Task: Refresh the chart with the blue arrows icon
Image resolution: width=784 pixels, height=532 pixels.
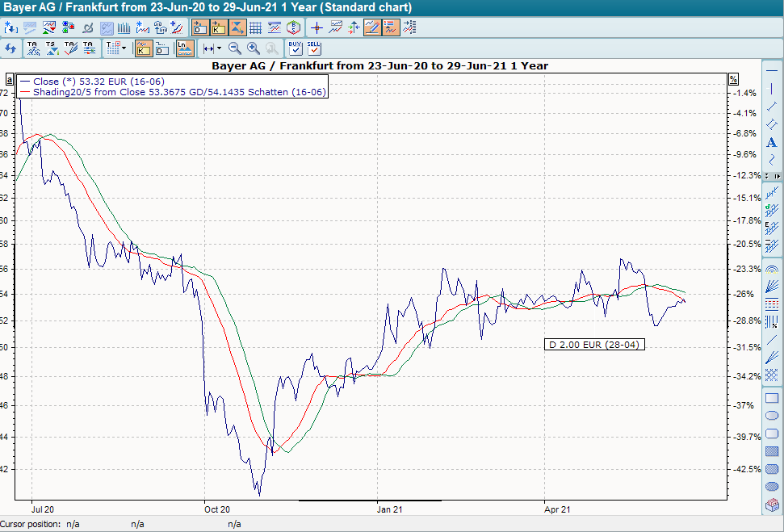Action: (10, 48)
